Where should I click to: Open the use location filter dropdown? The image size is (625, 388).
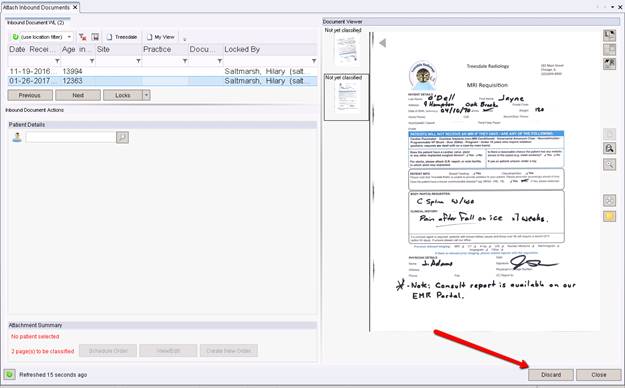(69, 37)
